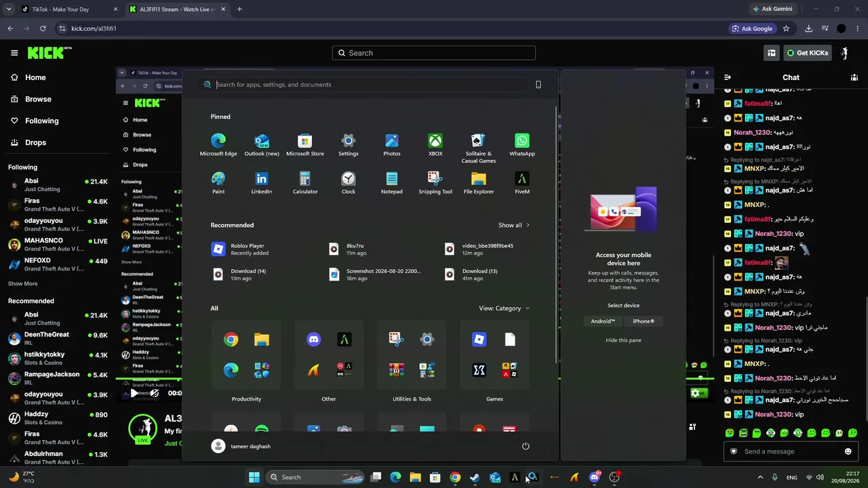Open a new Chrome tab
This screenshot has height=488, width=868.
click(239, 9)
